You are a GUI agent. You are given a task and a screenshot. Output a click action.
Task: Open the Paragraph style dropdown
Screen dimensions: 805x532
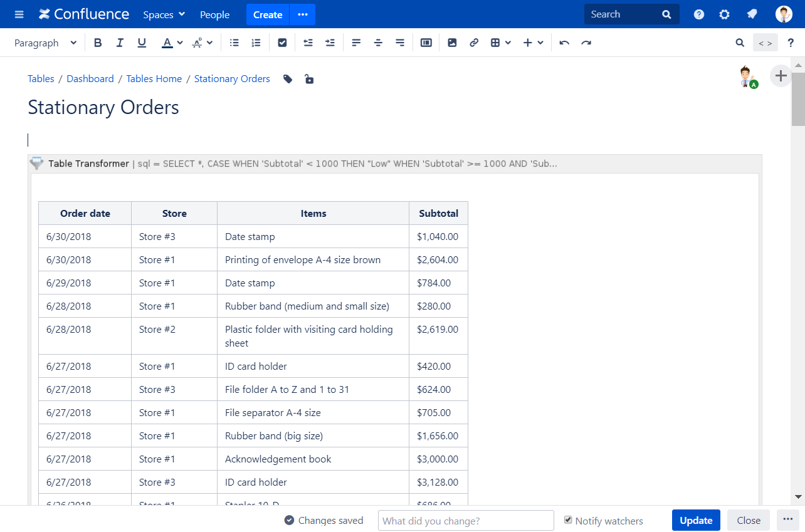(44, 42)
